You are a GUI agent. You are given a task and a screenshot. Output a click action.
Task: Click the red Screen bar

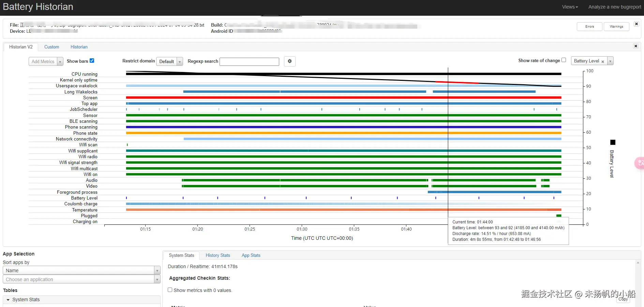pos(343,98)
